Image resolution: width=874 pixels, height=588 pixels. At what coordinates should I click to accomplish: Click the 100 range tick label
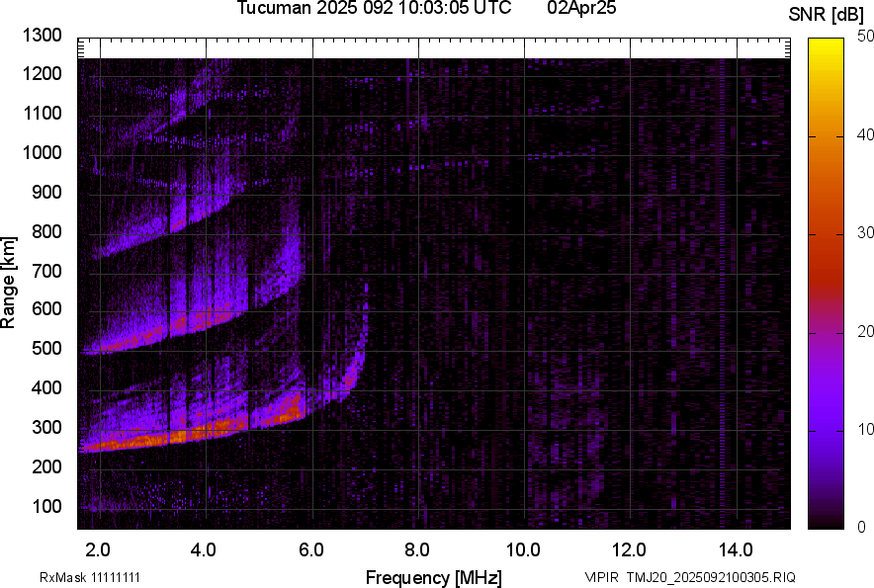tap(49, 506)
